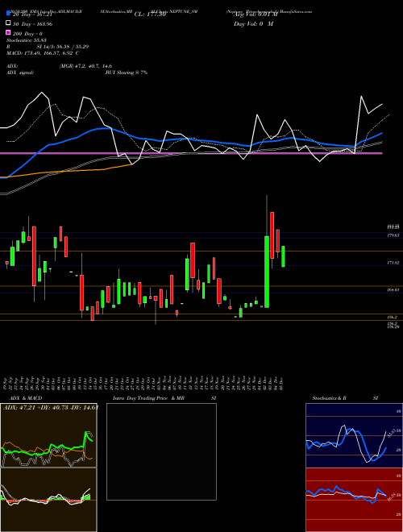The height and width of the screenshot is (532, 403).
Task: Click the 164.93 price axis label
Action: pos(393,290)
